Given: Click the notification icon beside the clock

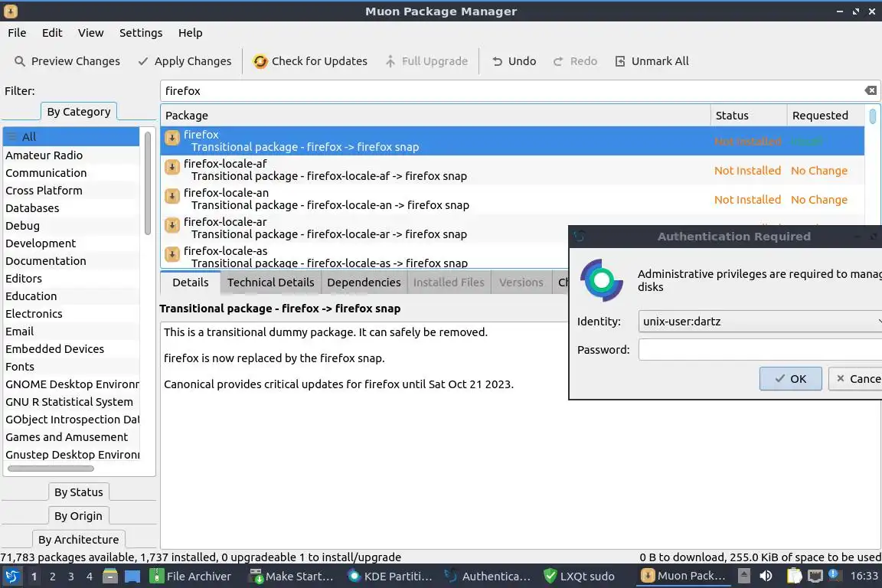Looking at the screenshot, I should (835, 575).
